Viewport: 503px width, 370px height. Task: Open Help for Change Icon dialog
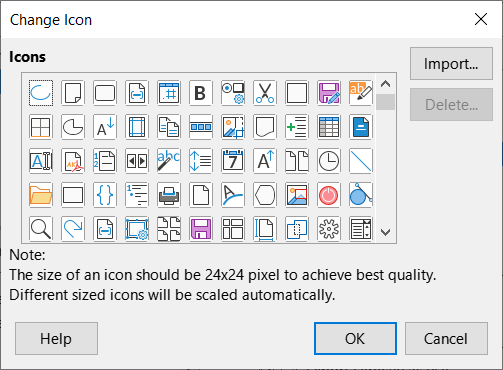point(56,339)
